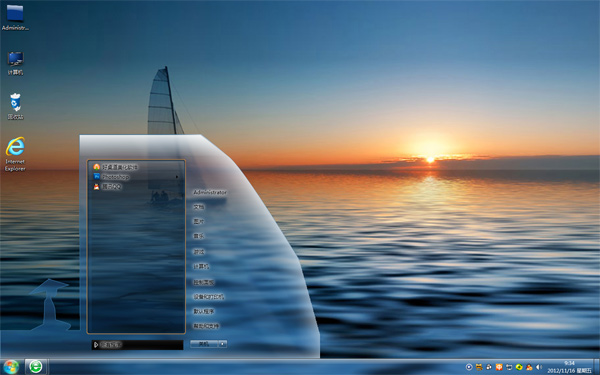Click the orange square tray icon
This screenshot has height=375, width=600.
(499, 367)
